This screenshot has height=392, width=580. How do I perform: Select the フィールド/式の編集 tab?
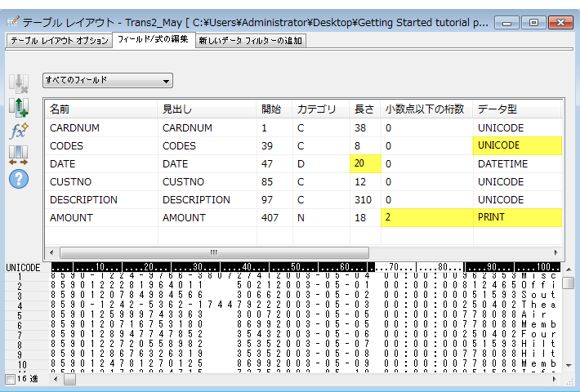[153, 40]
